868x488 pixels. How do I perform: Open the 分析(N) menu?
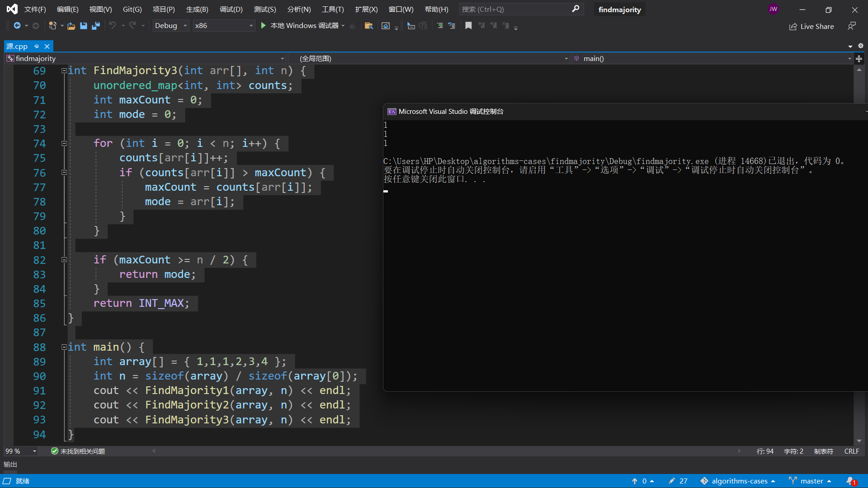tap(299, 9)
